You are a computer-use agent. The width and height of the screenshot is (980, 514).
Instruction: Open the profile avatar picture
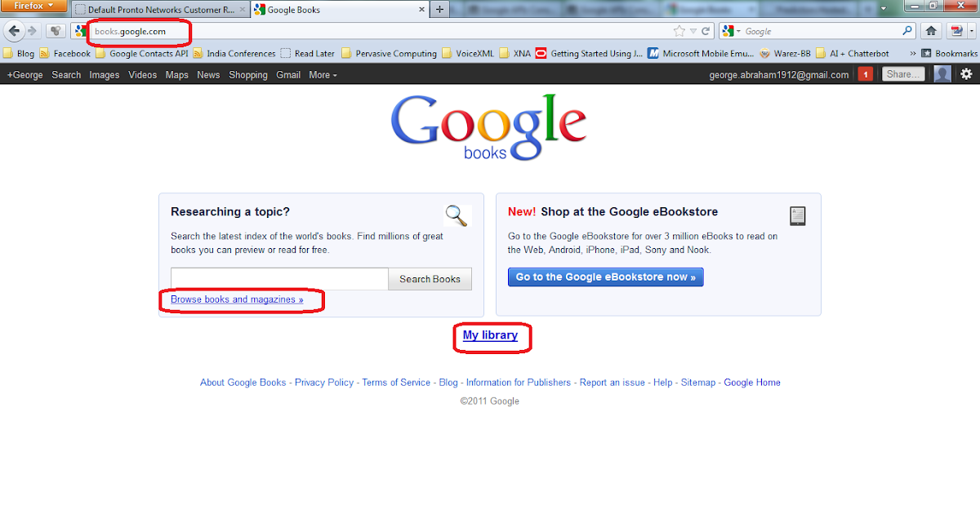tap(942, 74)
